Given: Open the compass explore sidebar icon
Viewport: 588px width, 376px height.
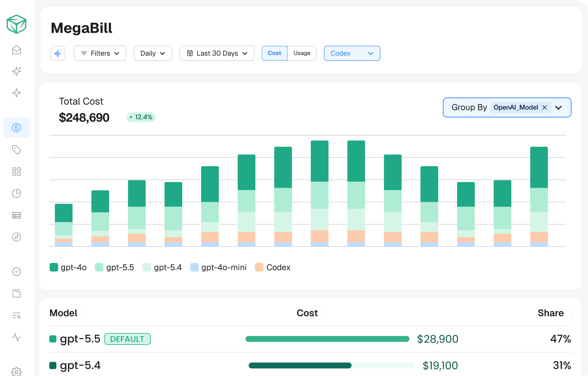Looking at the screenshot, I should [x=17, y=237].
